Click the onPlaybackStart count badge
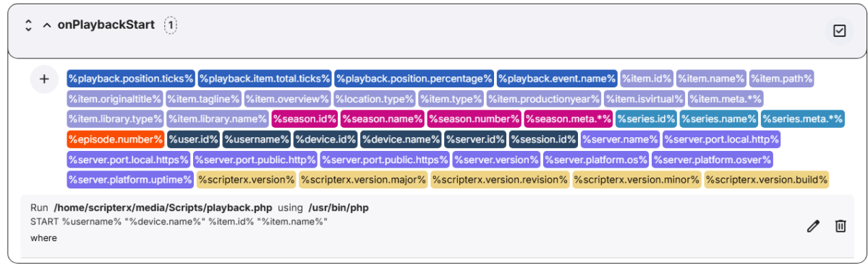 click(x=170, y=25)
